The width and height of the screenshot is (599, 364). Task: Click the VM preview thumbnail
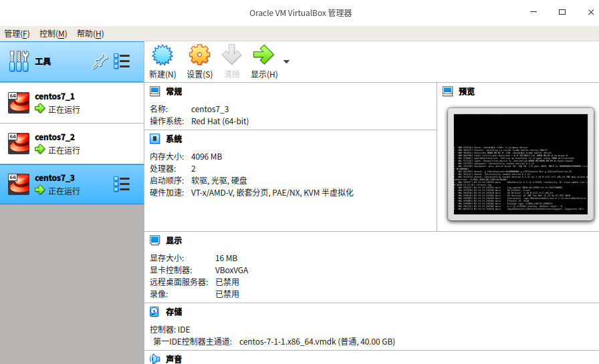pyautogui.click(x=521, y=164)
